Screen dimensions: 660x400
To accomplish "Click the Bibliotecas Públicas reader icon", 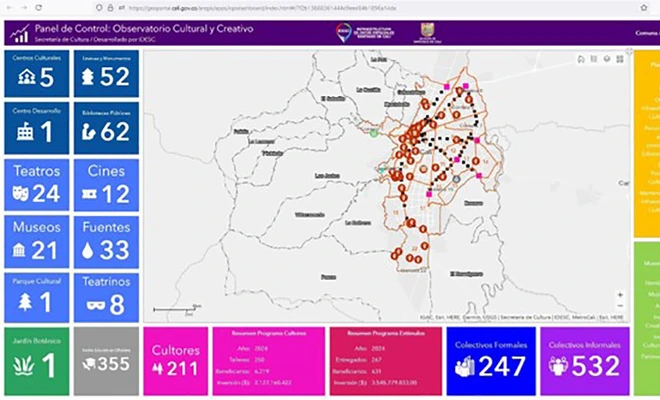I will click(88, 132).
